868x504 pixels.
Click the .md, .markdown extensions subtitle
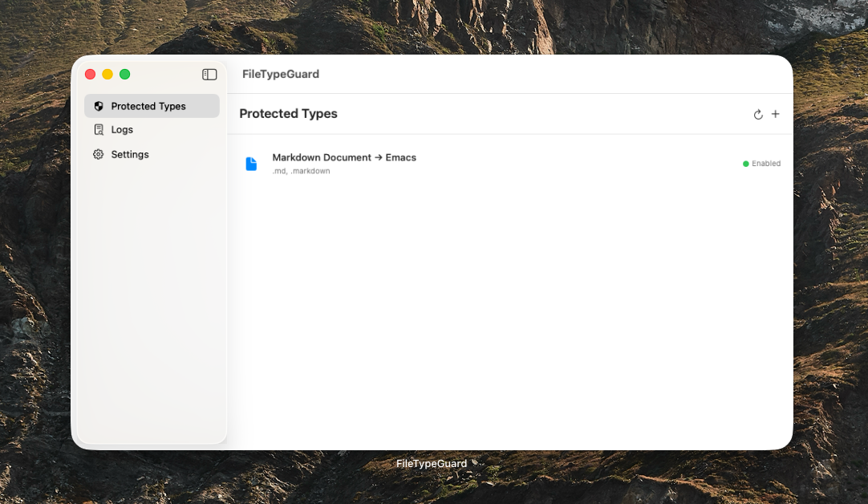point(301,171)
